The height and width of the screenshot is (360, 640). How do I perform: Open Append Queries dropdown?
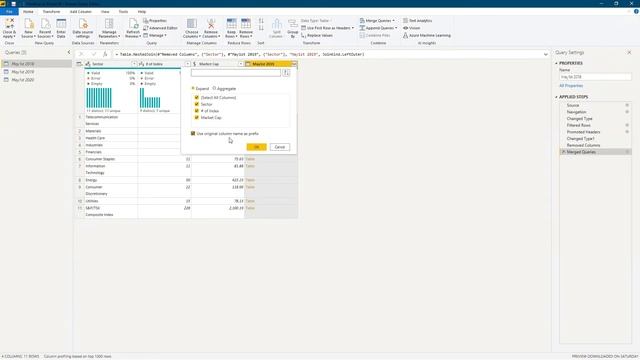[396, 28]
